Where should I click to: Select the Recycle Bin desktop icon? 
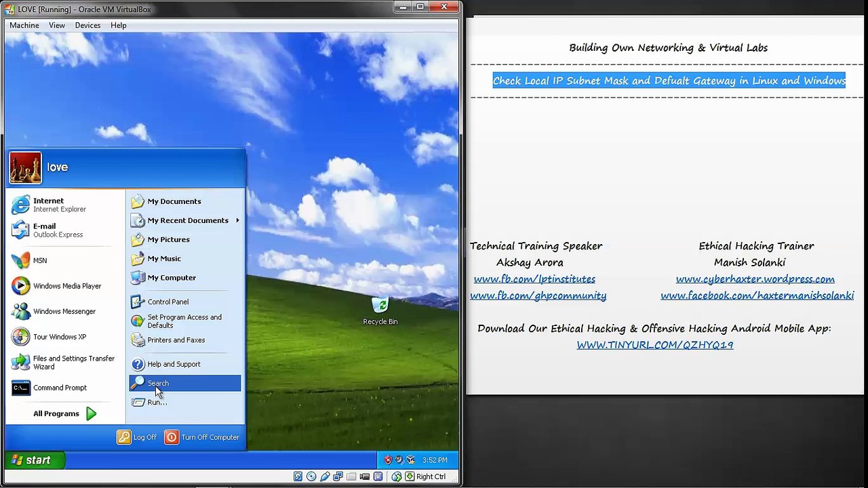point(380,310)
